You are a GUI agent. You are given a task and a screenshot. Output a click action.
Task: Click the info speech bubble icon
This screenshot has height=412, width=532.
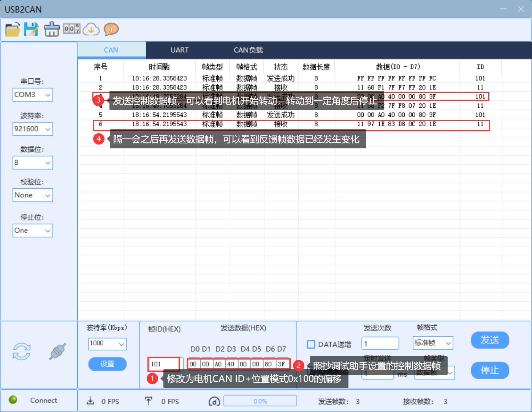(111, 29)
